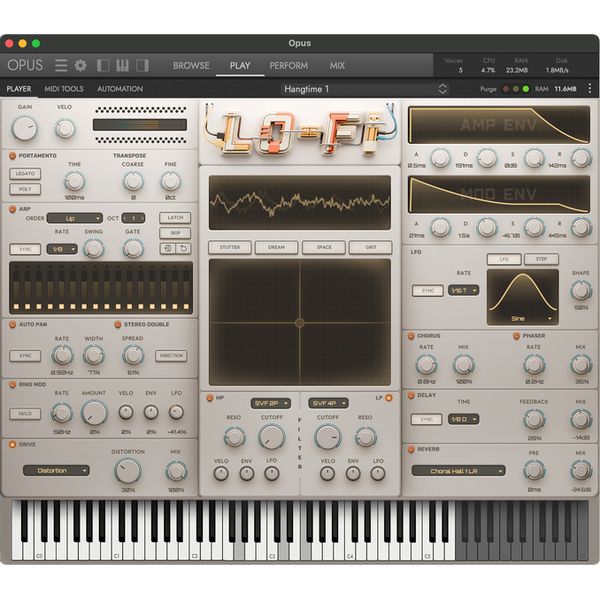
Task: Toggle the right sidebar panel icon
Action: pos(142,66)
